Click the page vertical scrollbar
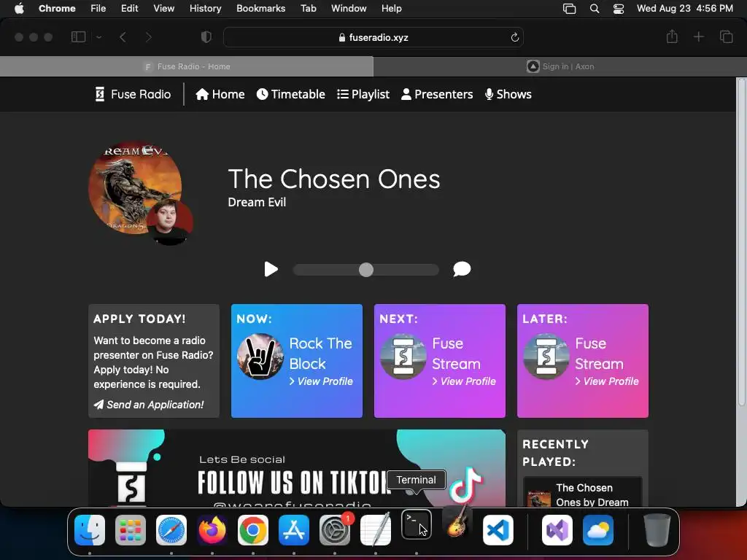 point(741,243)
